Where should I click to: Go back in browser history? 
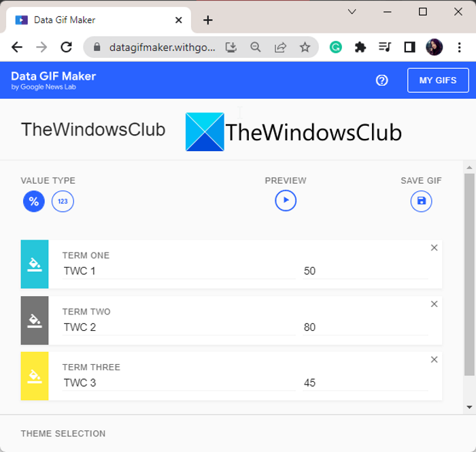click(x=17, y=47)
